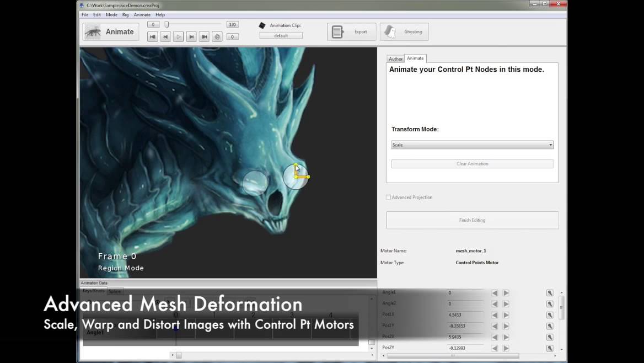644x363 pixels.
Task: Jump to the first frame of the animation
Action: (x=152, y=36)
